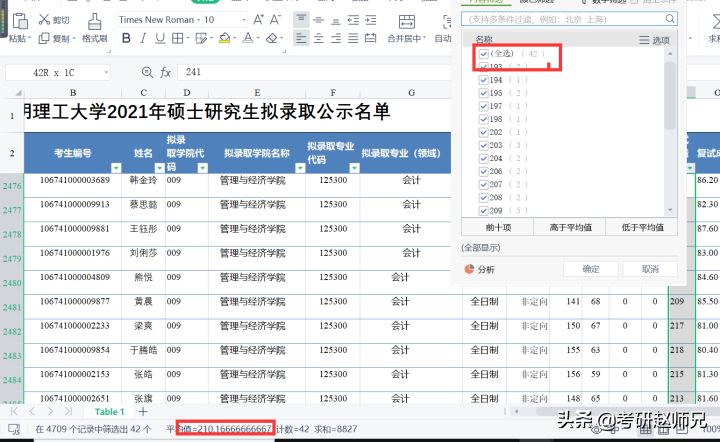This screenshot has width=720, height=442.
Task: Uncheck the 194 filter value
Action: pyautogui.click(x=483, y=80)
